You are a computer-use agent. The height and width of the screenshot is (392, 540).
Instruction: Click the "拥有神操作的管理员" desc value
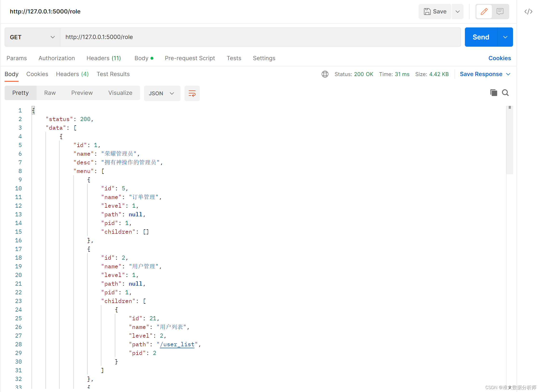tap(130, 162)
